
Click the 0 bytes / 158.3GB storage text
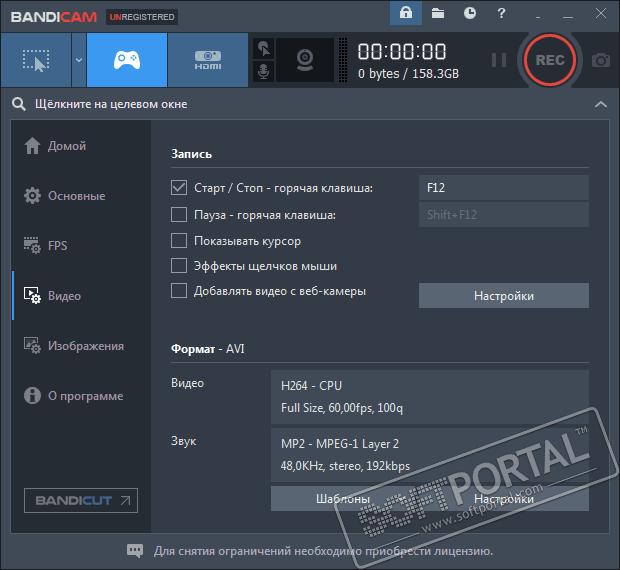coord(408,74)
